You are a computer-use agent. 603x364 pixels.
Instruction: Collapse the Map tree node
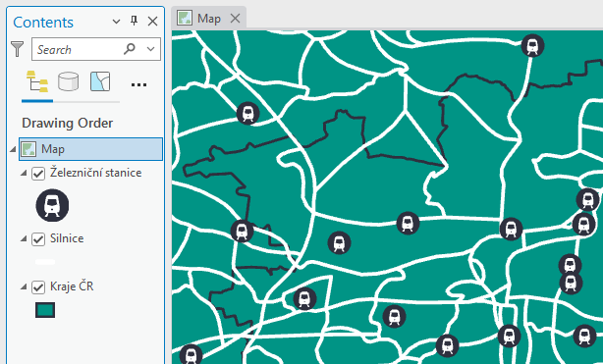tap(13, 149)
